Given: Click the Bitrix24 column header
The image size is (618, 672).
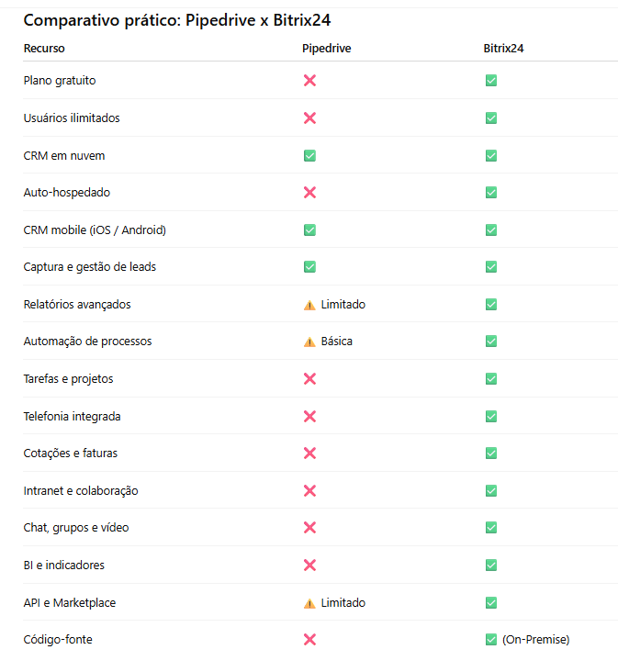Looking at the screenshot, I should (506, 49).
